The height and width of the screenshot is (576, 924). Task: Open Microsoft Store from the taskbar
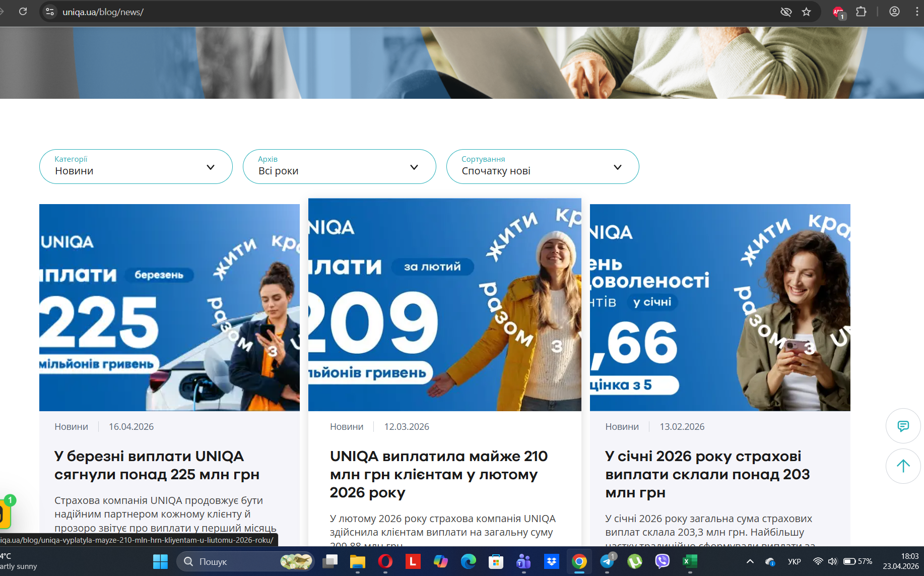[496, 561]
